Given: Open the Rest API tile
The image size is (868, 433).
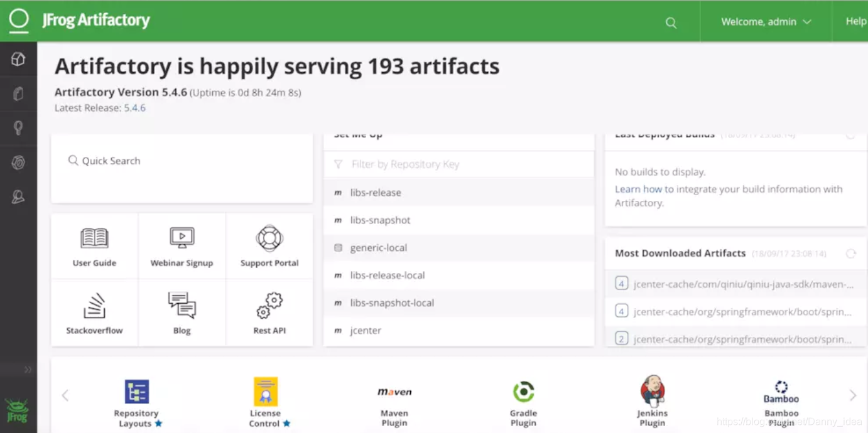Looking at the screenshot, I should tap(269, 313).
